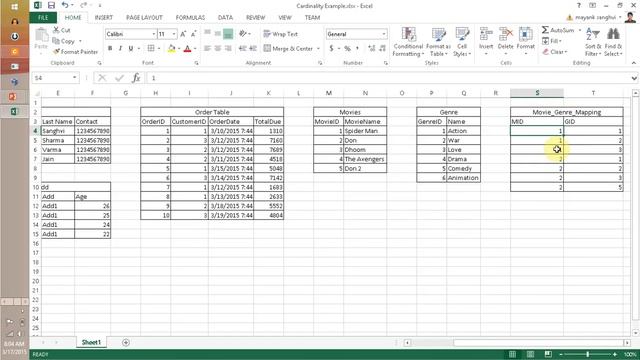This screenshot has width=640, height=360.
Task: Switch to the REVIEW tab
Action: [256, 18]
